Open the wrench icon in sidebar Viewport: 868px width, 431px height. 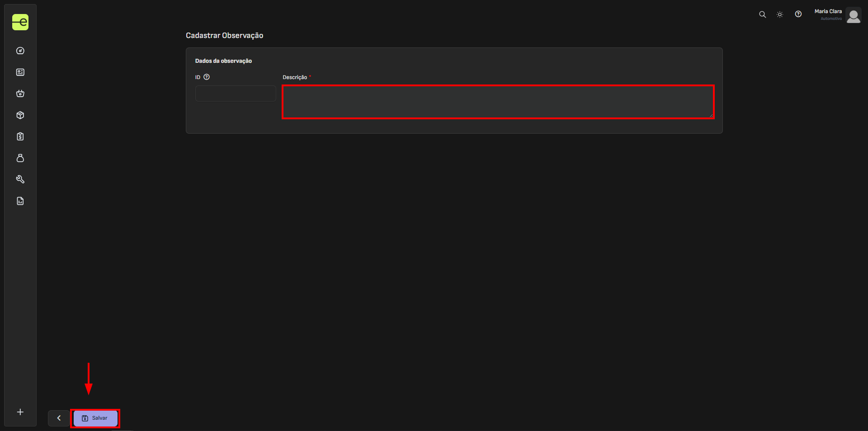click(20, 179)
